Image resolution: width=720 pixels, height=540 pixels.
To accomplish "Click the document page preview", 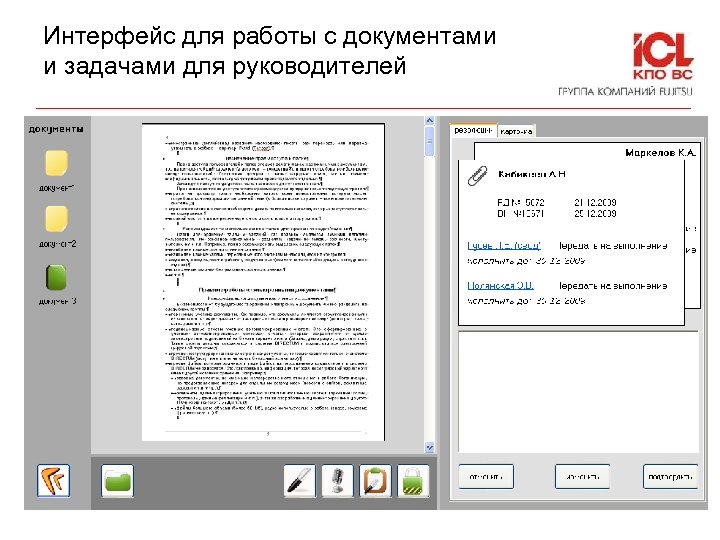I will [263, 282].
